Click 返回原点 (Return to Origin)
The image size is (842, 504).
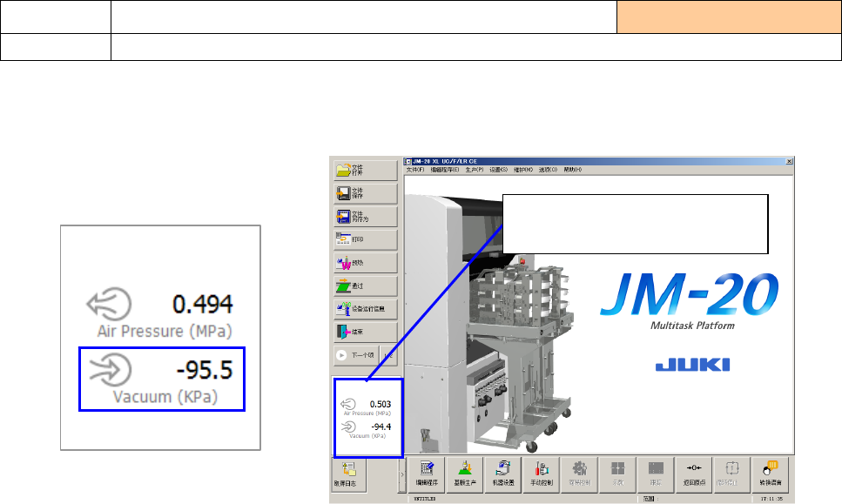coord(694,474)
